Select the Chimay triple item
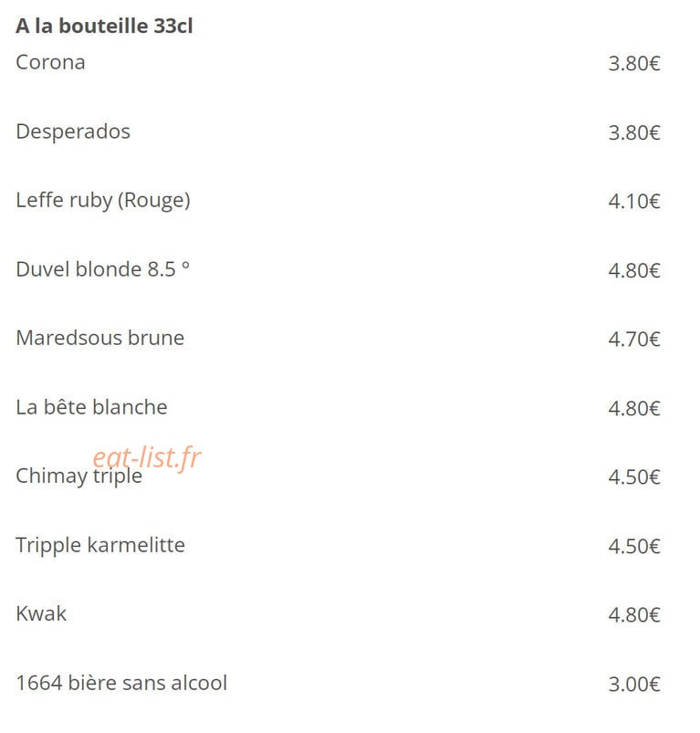The width and height of the screenshot is (700, 733). pos(79,476)
